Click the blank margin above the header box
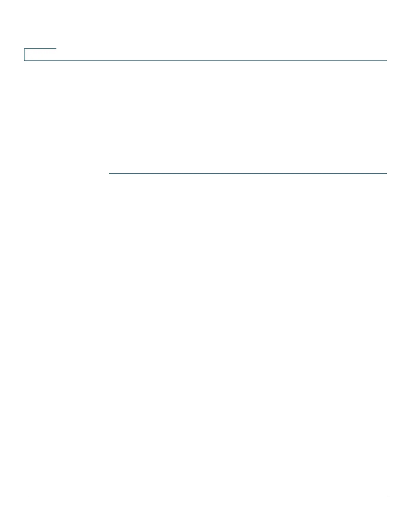 [x=205, y=24]
